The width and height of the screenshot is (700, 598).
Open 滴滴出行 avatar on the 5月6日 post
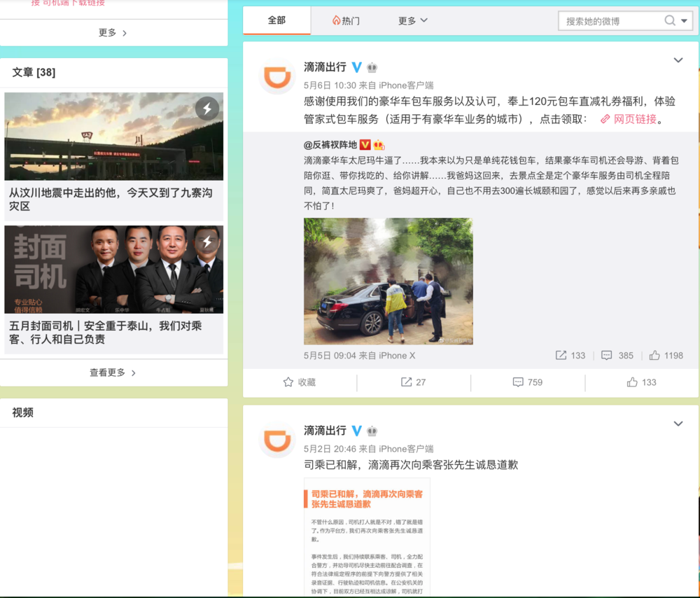coord(277,76)
